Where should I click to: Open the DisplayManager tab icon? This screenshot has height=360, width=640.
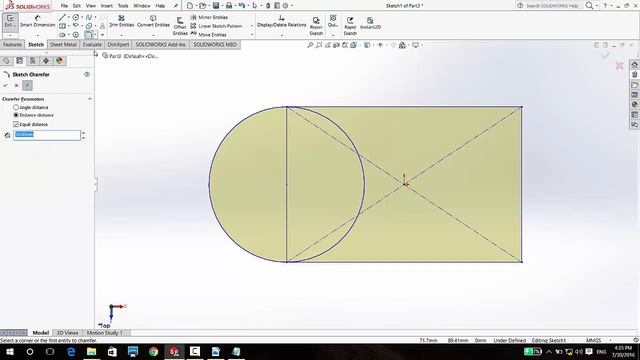[x=59, y=61]
